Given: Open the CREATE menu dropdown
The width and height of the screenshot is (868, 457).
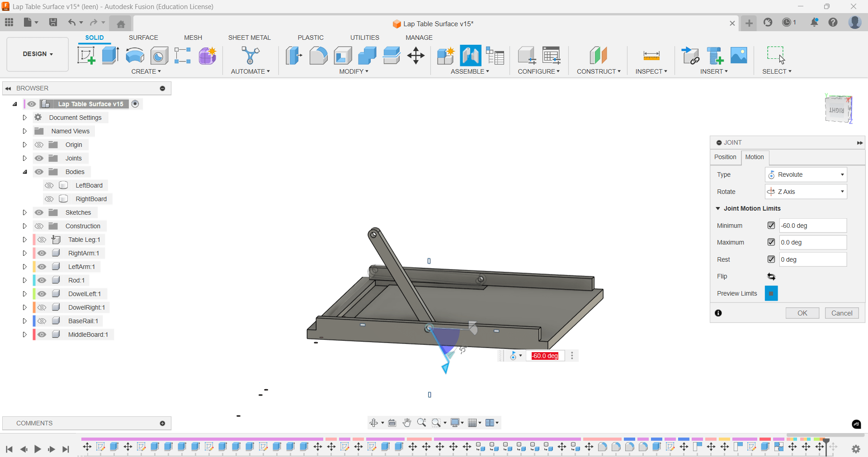Looking at the screenshot, I should [146, 71].
